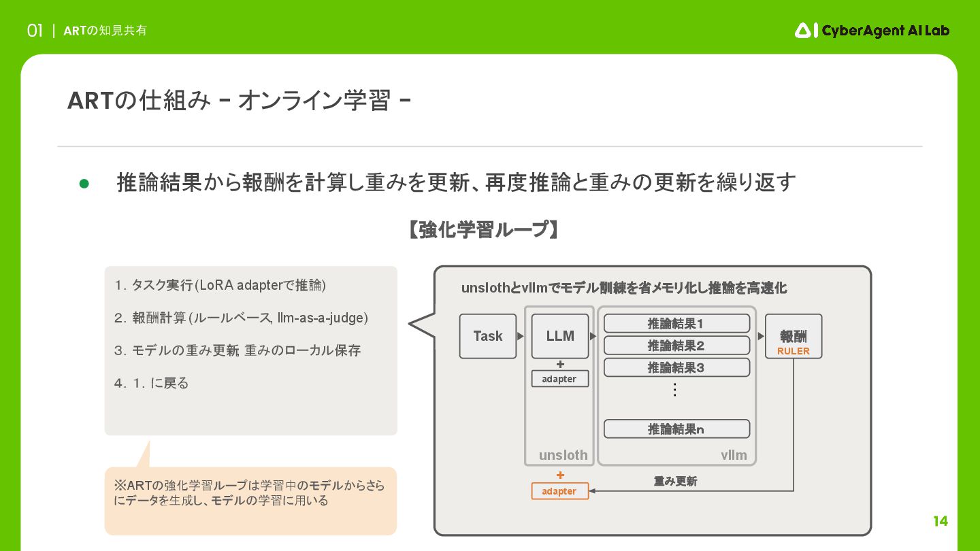This screenshot has width=980, height=551.
Task: Click the gray plus sign below LLM
Action: click(560, 364)
